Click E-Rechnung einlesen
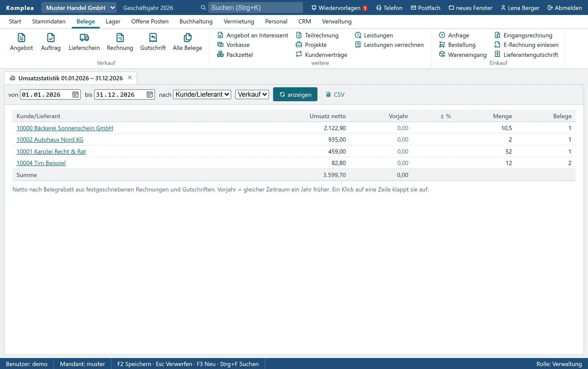This screenshot has width=588, height=369. (x=527, y=45)
